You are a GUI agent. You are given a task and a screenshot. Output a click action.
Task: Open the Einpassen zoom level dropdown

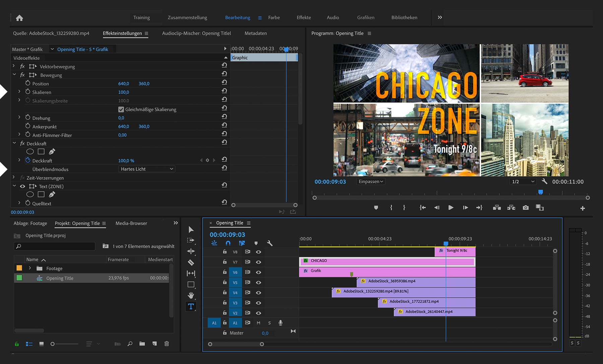371,182
